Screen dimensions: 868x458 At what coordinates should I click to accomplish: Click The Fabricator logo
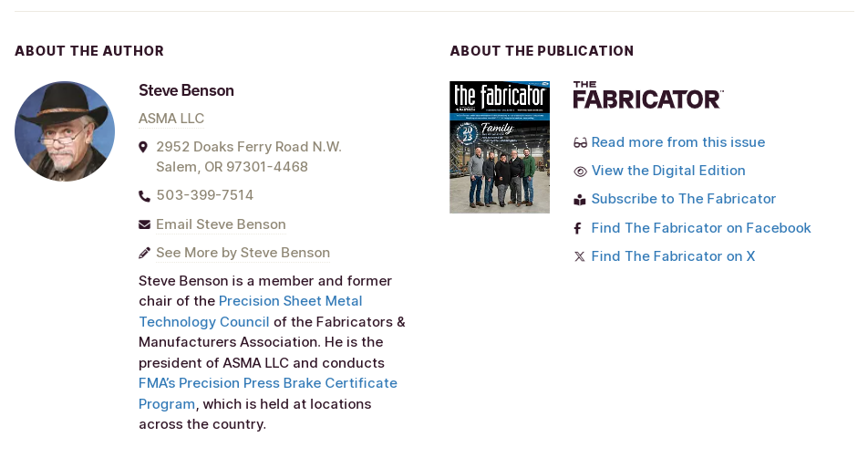pos(648,95)
